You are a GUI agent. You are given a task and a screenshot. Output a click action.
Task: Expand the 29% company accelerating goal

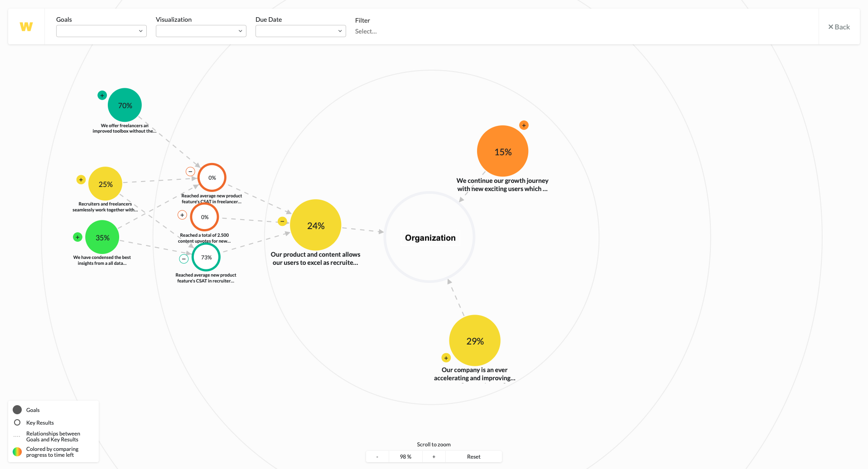pos(446,358)
